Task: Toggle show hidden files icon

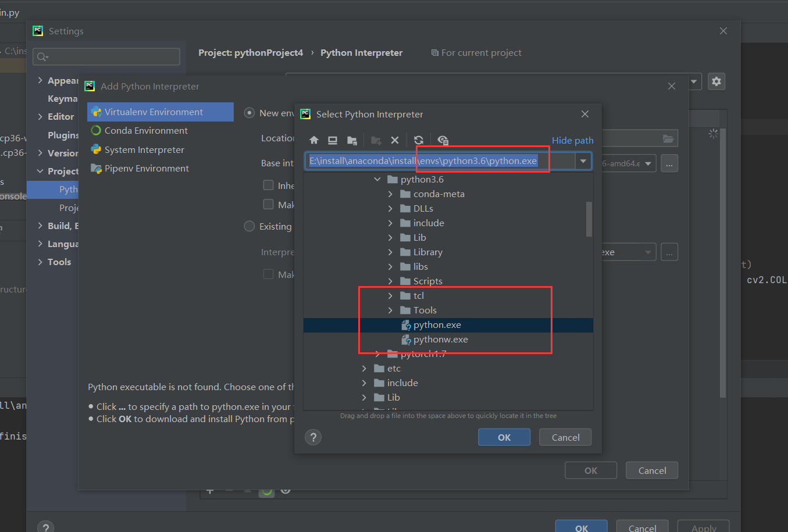Action: click(x=443, y=140)
